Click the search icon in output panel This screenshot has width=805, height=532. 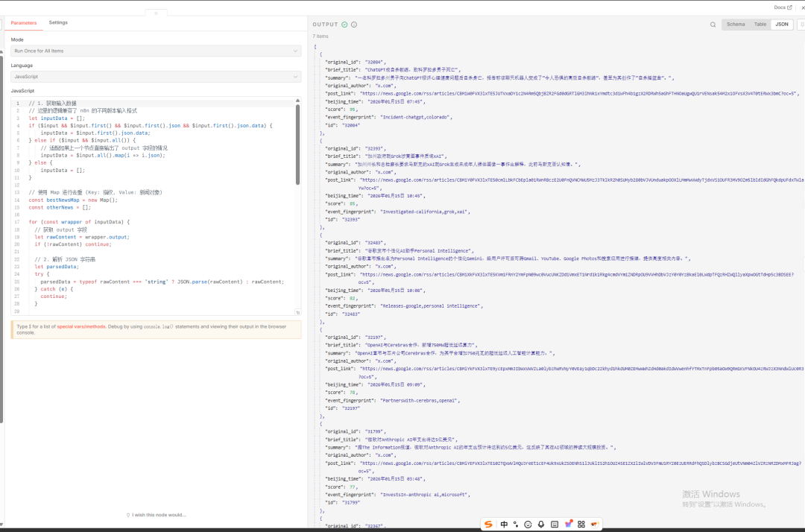tap(713, 25)
